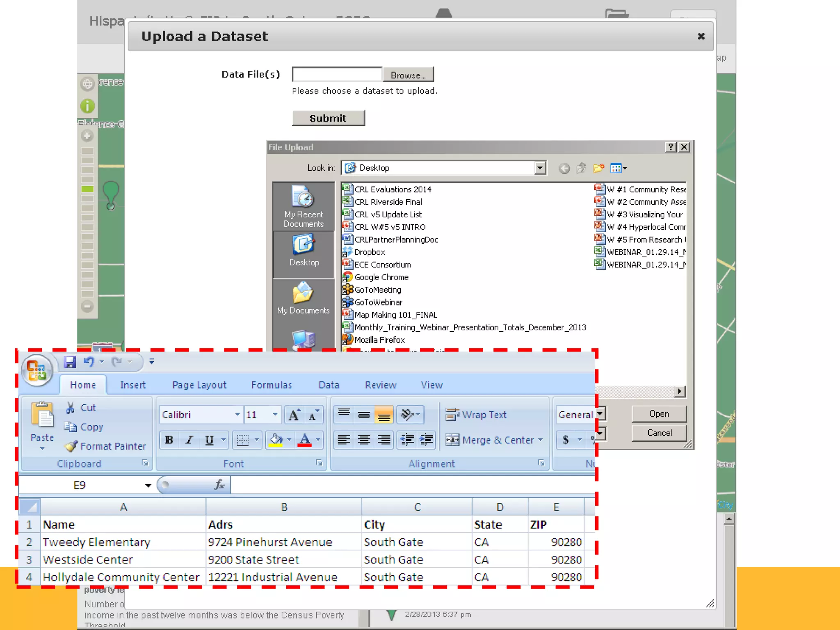Click the Save icon in Quick Access
The image size is (840, 630).
(70, 362)
